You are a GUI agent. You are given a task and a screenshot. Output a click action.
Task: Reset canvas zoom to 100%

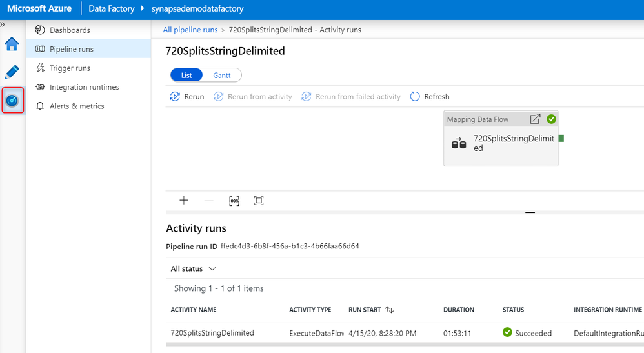234,201
